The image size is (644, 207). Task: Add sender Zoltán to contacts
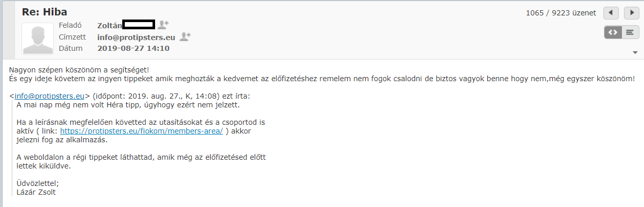pyautogui.click(x=163, y=24)
